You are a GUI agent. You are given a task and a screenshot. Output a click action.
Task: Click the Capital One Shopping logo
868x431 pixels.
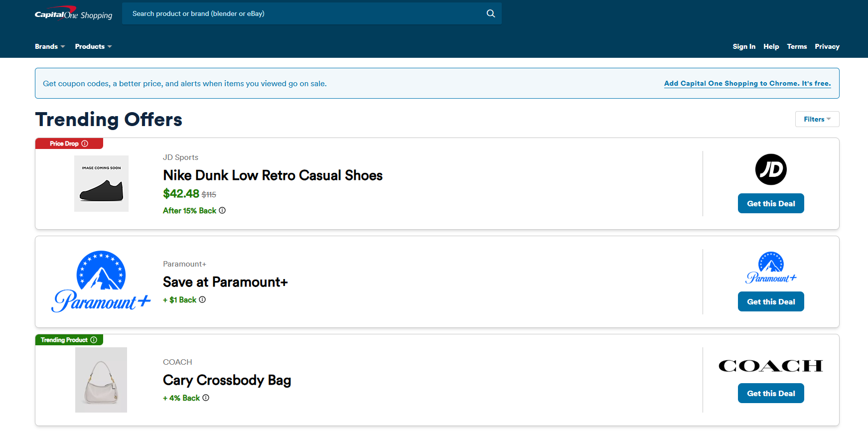click(x=74, y=13)
